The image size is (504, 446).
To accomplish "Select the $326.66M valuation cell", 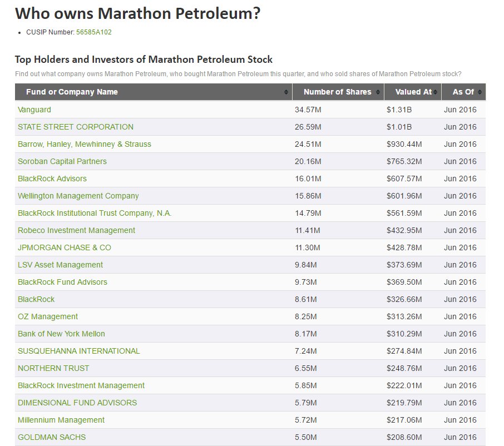I will click(413, 299).
